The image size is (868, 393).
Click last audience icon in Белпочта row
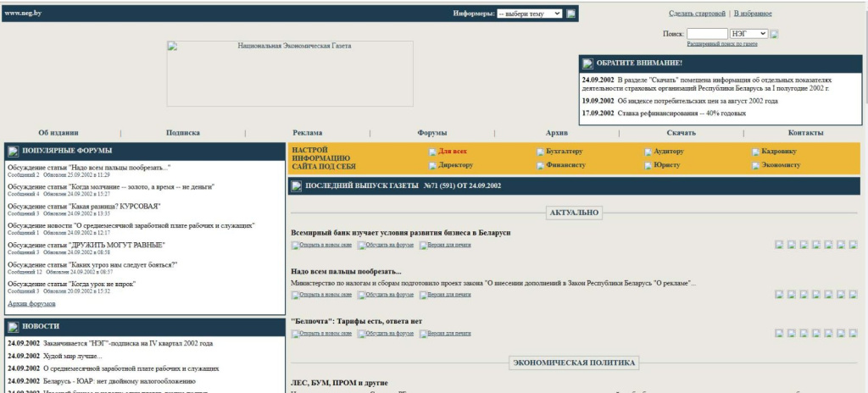pos(853,333)
